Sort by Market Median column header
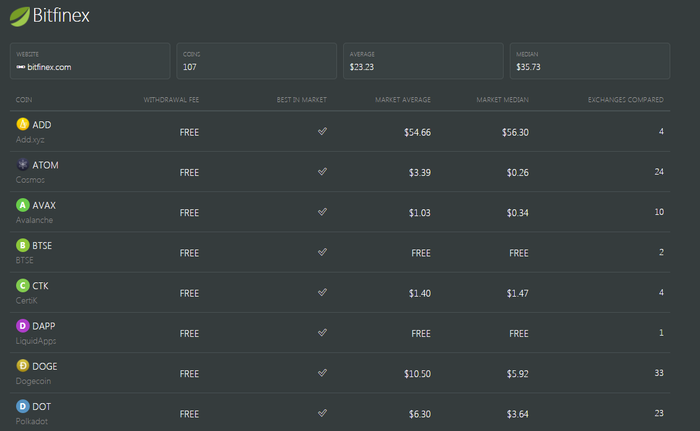Image resolution: width=700 pixels, height=431 pixels. (x=502, y=100)
